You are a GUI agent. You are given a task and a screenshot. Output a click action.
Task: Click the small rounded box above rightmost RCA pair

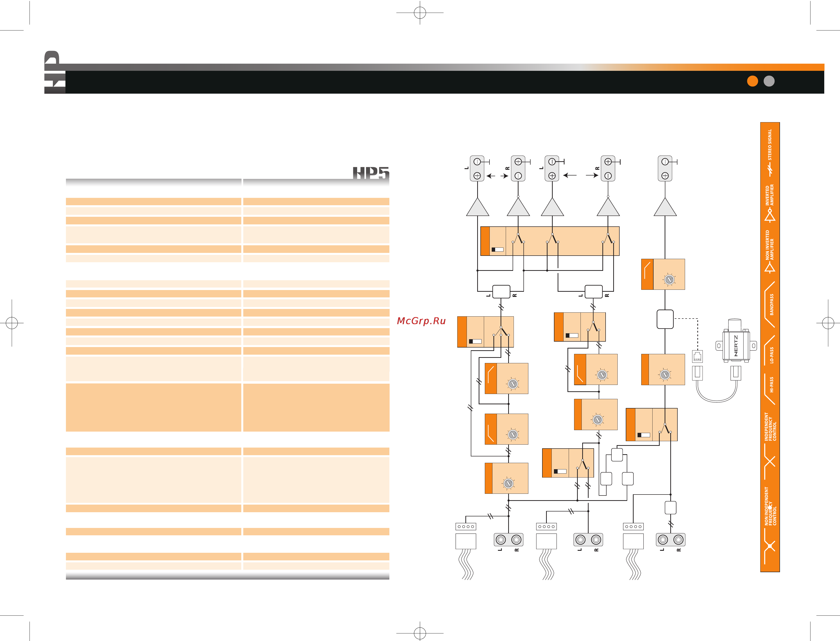click(x=671, y=508)
